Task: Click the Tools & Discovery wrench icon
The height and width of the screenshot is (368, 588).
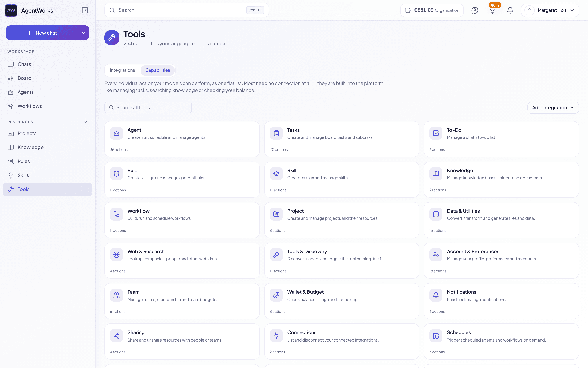Action: point(276,255)
